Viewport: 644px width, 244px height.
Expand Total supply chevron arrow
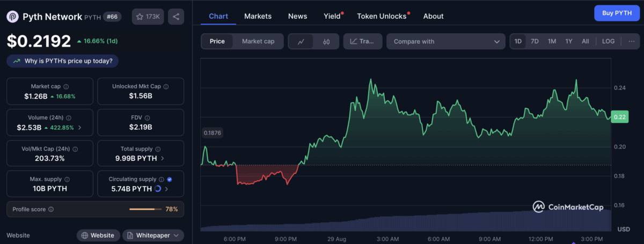click(163, 158)
